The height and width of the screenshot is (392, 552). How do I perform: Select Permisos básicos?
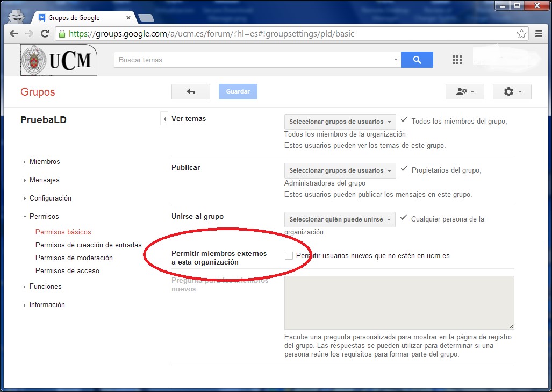pos(63,232)
